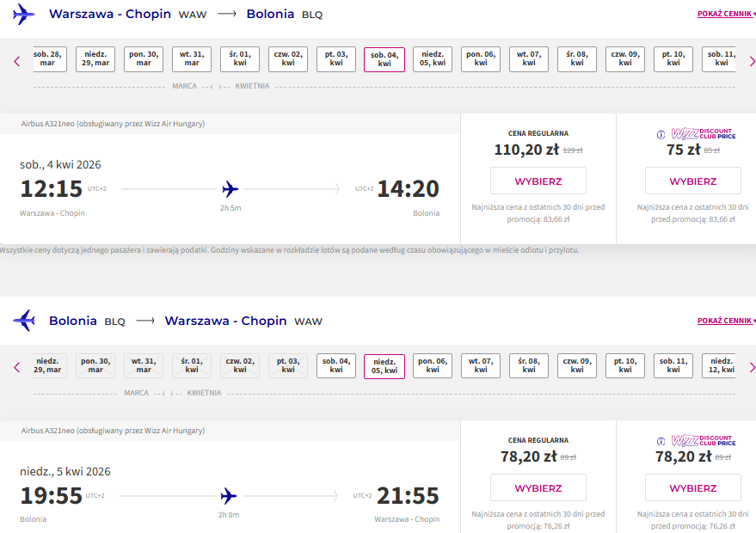Choose return Discount Club WYBIERZ button
Viewport: 756px width, 533px height.
(x=693, y=487)
